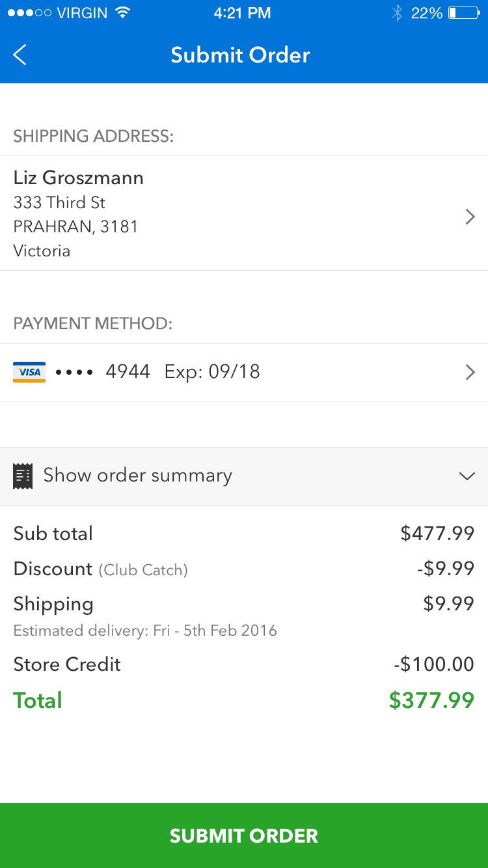
Task: Tap the Club Catch discount label
Action: (143, 571)
